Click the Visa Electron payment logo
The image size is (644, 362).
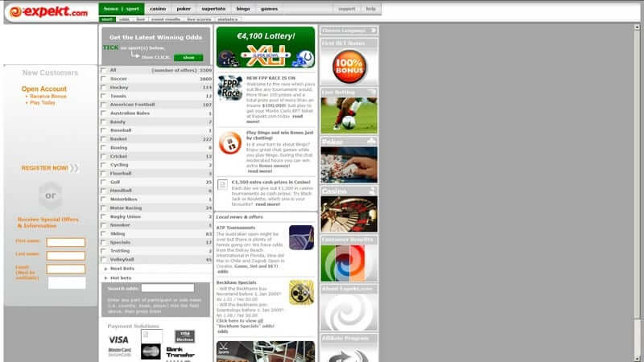[x=185, y=336]
